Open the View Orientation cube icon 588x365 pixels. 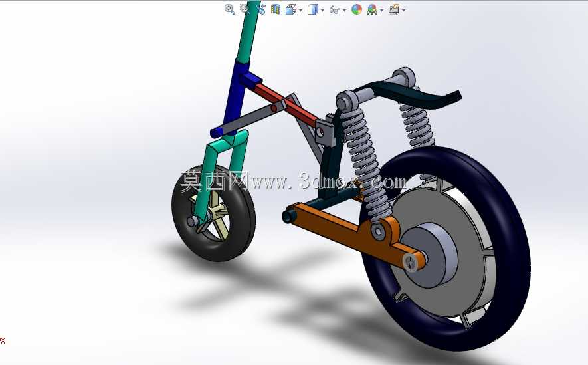click(290, 9)
